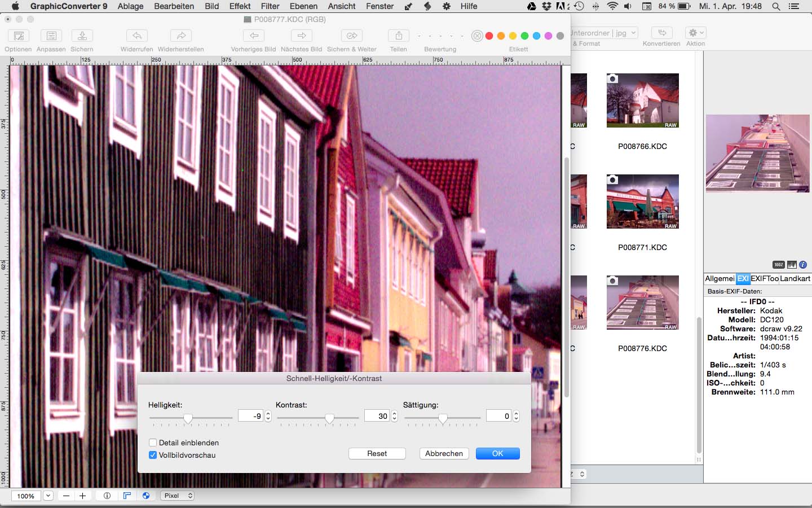Open Spotlight search in the menu bar
Screen dimensions: 812x508
coord(776,6)
